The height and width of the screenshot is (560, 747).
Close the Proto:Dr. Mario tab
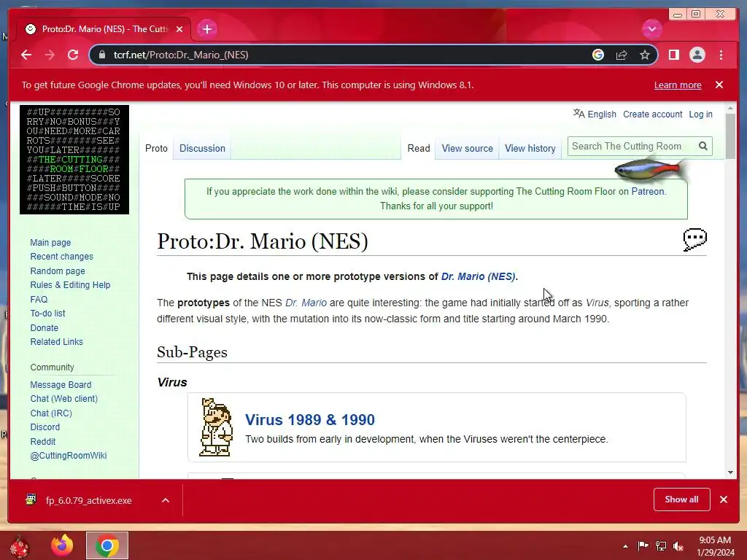pos(179,29)
